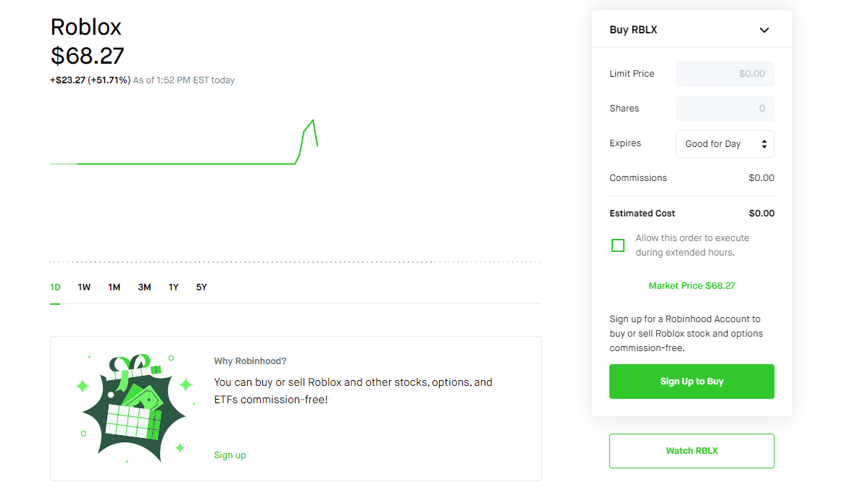Select the 5Y chart range tab
This screenshot has width=868, height=493.
[x=201, y=287]
